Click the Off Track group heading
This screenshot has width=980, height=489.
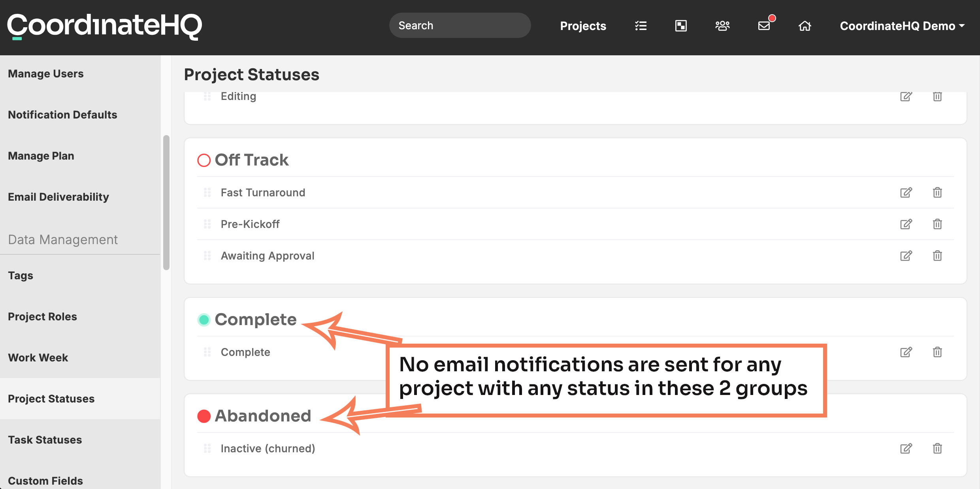coord(252,160)
